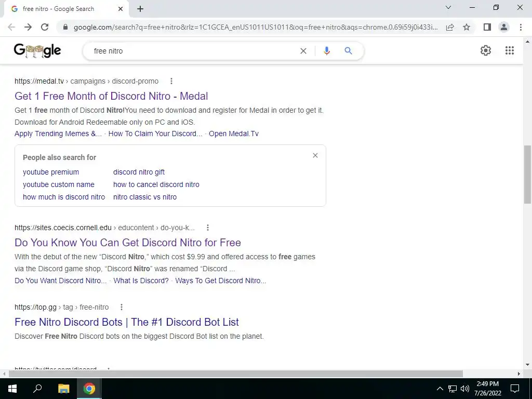Open What Is Discord? sitelink
The width and height of the screenshot is (532, 399).
click(141, 281)
